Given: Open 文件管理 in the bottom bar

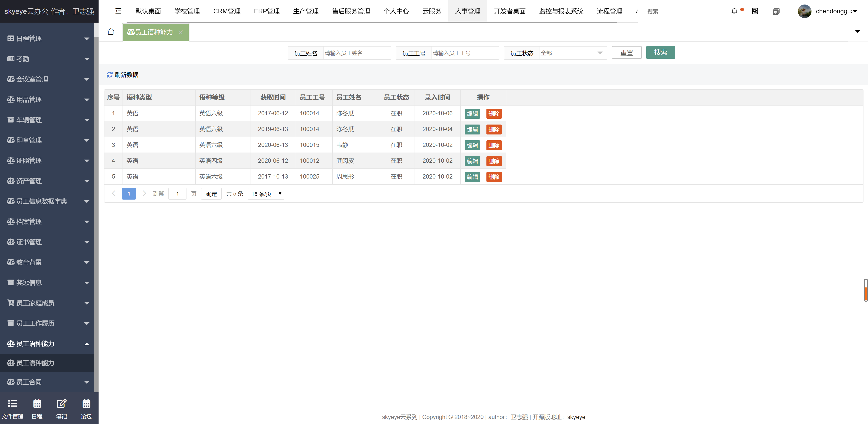Looking at the screenshot, I should pyautogui.click(x=12, y=409).
